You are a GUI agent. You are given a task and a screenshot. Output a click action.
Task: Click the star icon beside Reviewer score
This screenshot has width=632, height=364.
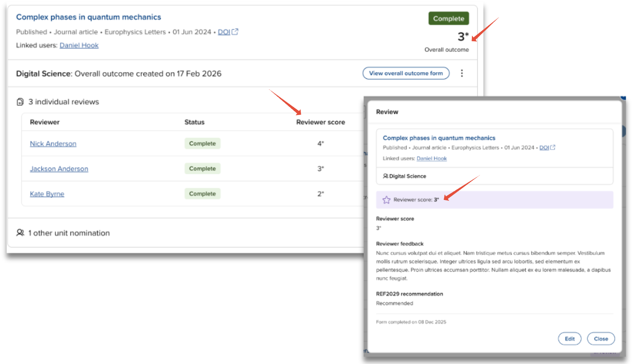(386, 200)
